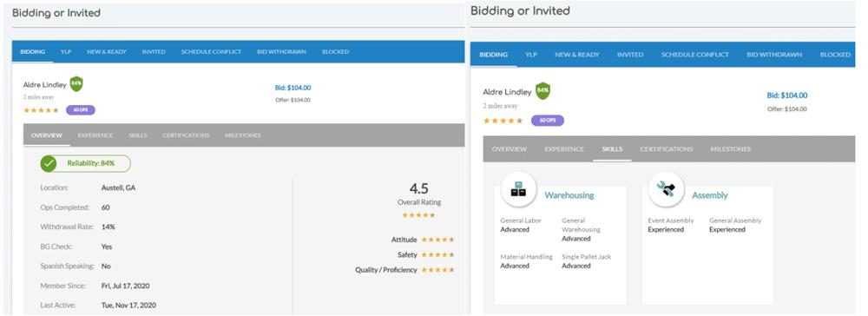
Task: Open the Invited tab in left panel
Action: coord(154,51)
